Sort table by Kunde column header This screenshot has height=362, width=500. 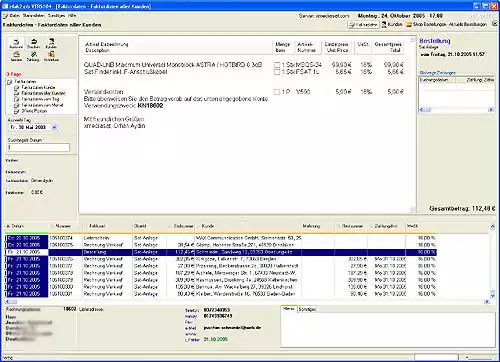(x=248, y=226)
